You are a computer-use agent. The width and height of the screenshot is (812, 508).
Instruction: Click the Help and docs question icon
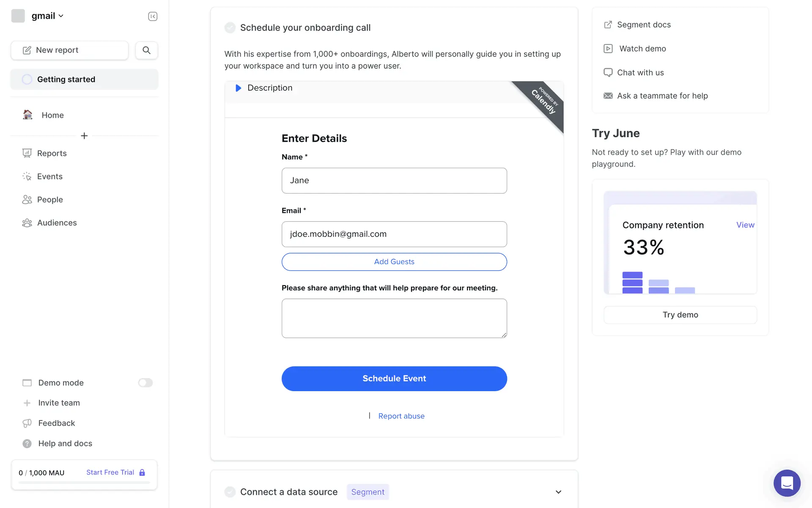27,444
